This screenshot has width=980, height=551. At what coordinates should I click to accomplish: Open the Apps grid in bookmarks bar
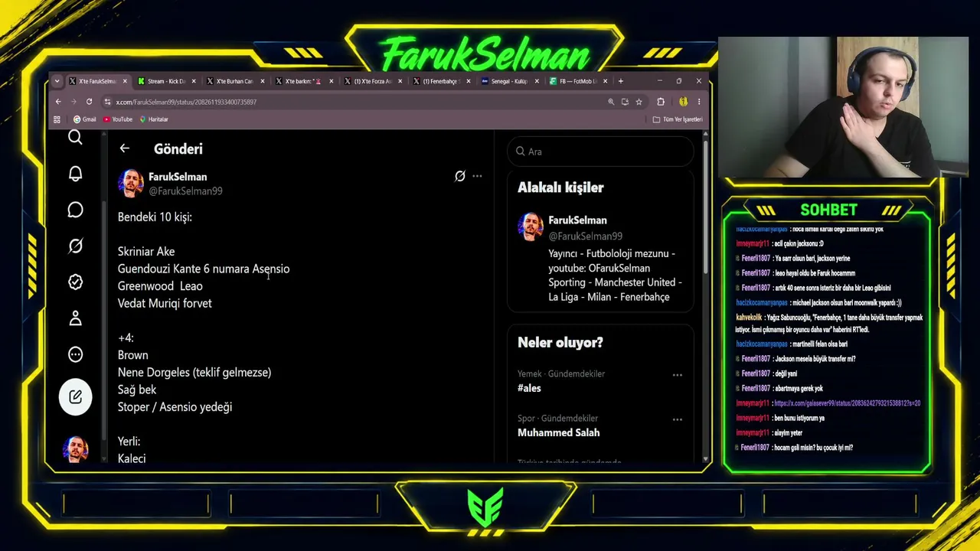click(57, 119)
